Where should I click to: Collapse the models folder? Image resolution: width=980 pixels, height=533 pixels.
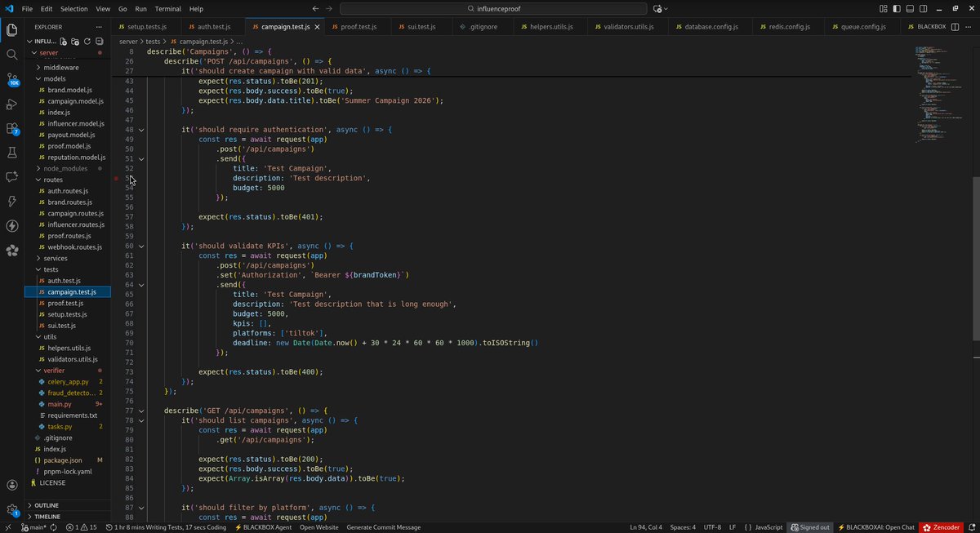[55, 78]
